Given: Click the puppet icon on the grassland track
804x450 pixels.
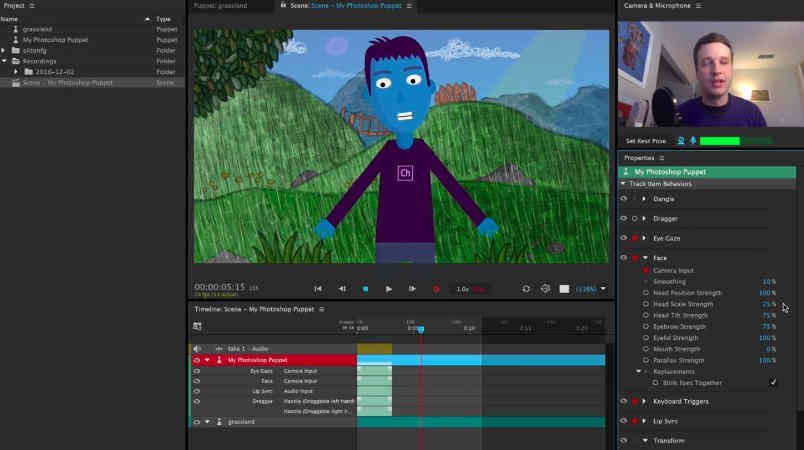Looking at the screenshot, I should (x=219, y=422).
